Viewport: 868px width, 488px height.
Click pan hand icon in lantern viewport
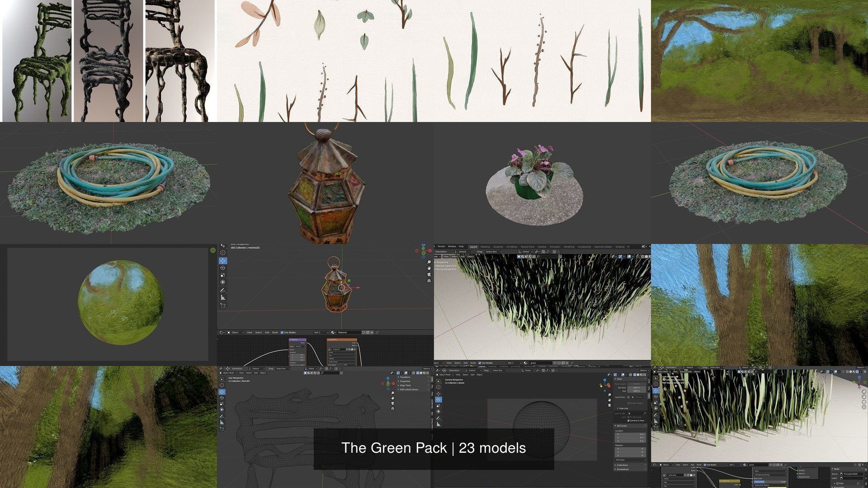pyautogui.click(x=429, y=268)
